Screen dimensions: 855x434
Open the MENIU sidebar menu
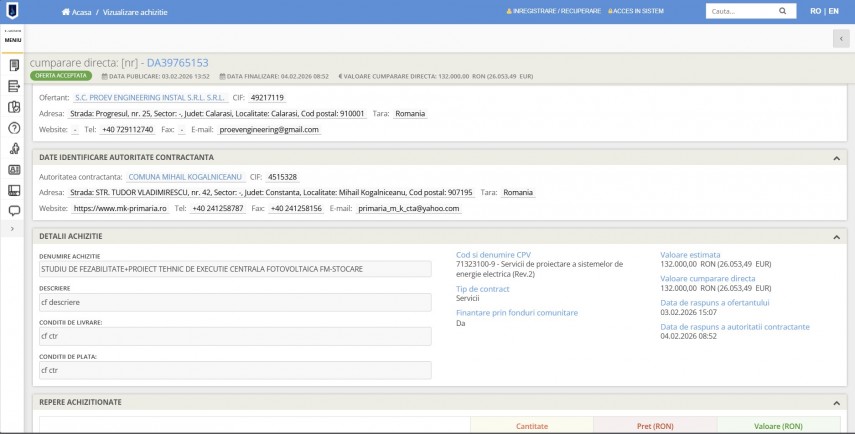click(x=14, y=39)
